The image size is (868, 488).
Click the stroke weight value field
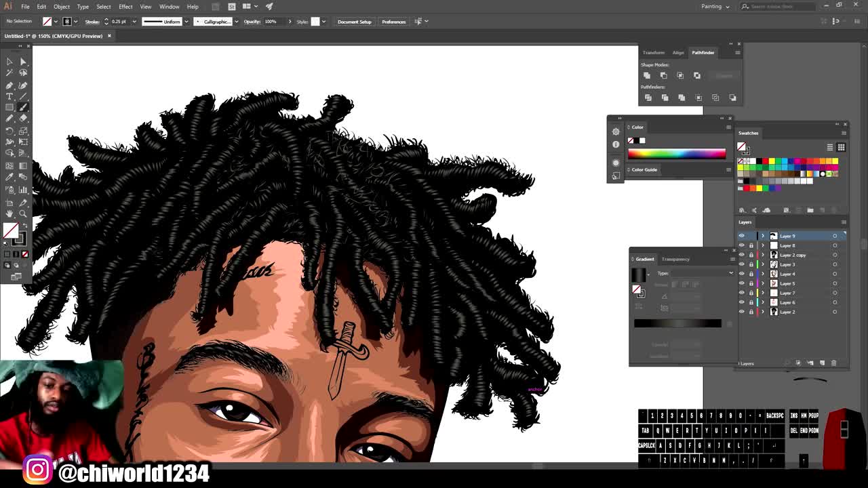tap(119, 22)
